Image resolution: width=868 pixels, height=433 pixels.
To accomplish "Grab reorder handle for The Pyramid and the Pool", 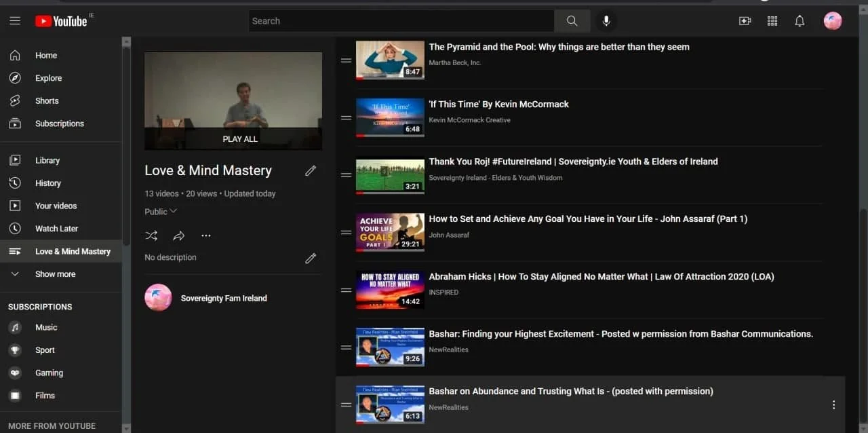I will tap(346, 60).
